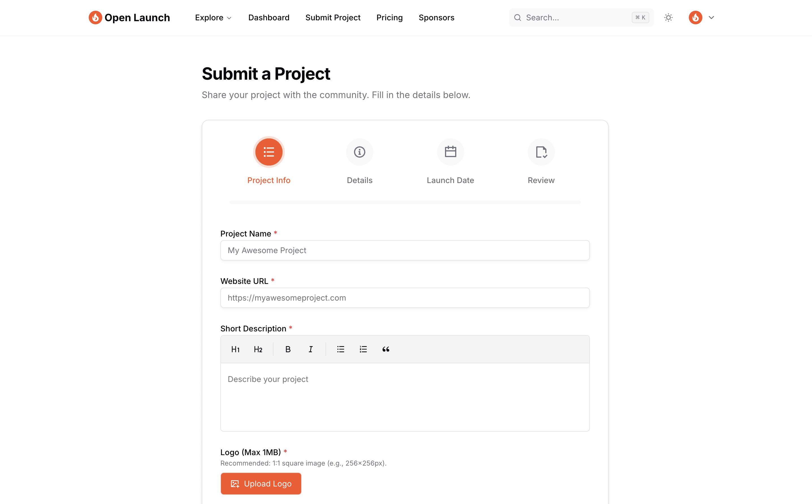The width and height of the screenshot is (812, 504).
Task: Click the Upload Logo button
Action: point(261,483)
